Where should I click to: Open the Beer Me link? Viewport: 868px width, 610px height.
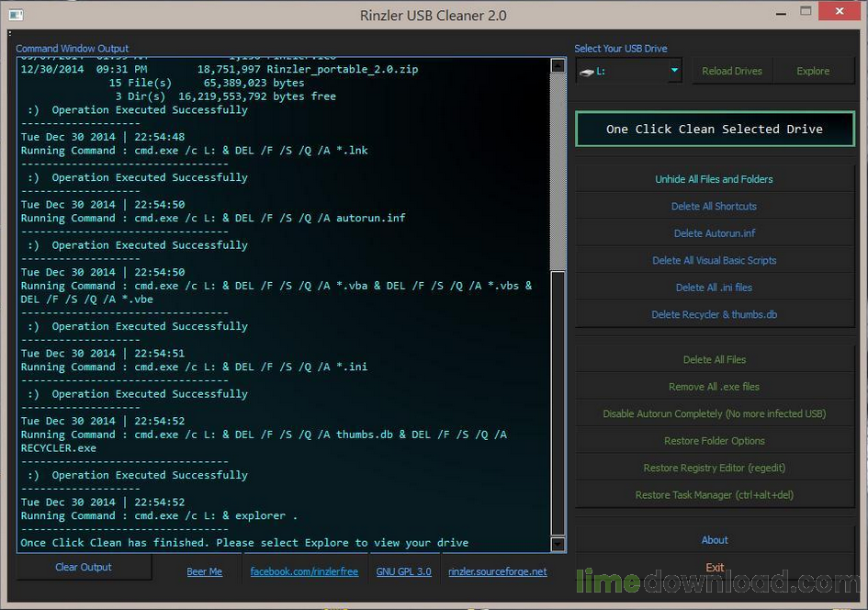point(204,571)
